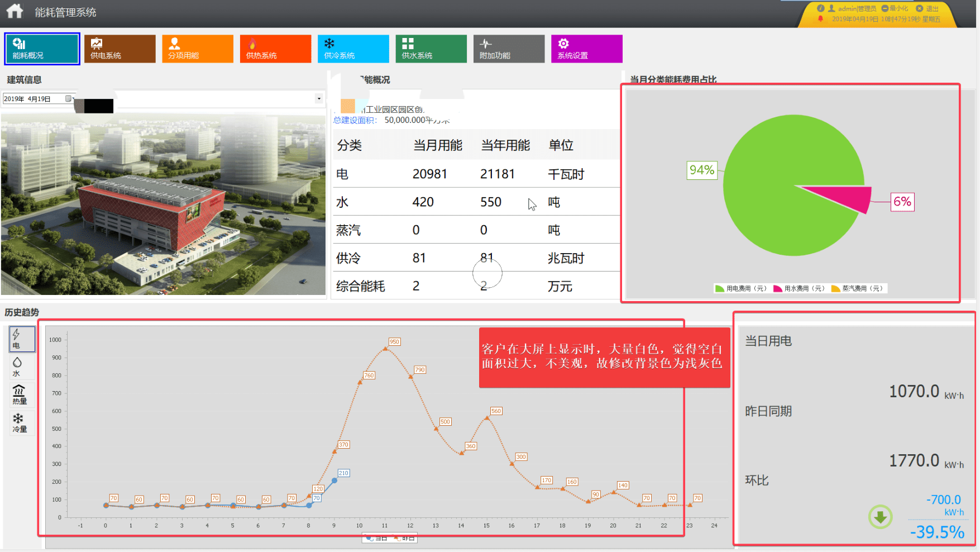Click the 790 data point label
Screen dimensions: 980x552
(x=420, y=370)
